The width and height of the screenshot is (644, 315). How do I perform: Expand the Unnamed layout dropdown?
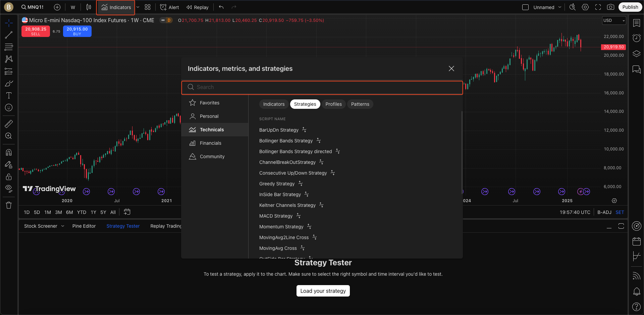560,7
